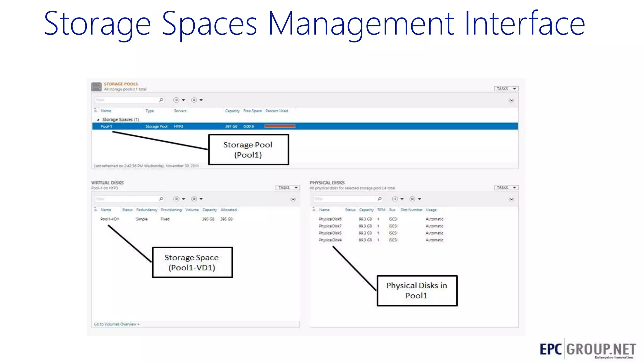This screenshot has width=644, height=362.
Task: Sort storage pools by Capacity column
Action: pyautogui.click(x=232, y=111)
